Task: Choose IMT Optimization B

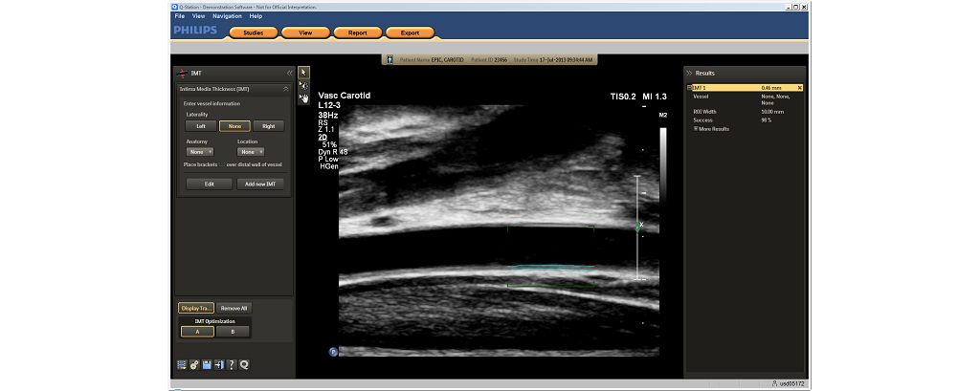Action: click(x=233, y=332)
